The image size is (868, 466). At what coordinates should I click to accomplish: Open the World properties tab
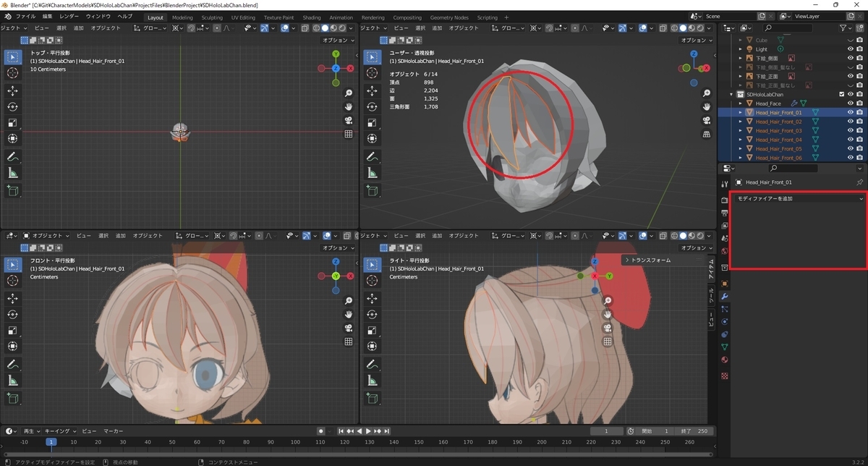(x=725, y=251)
